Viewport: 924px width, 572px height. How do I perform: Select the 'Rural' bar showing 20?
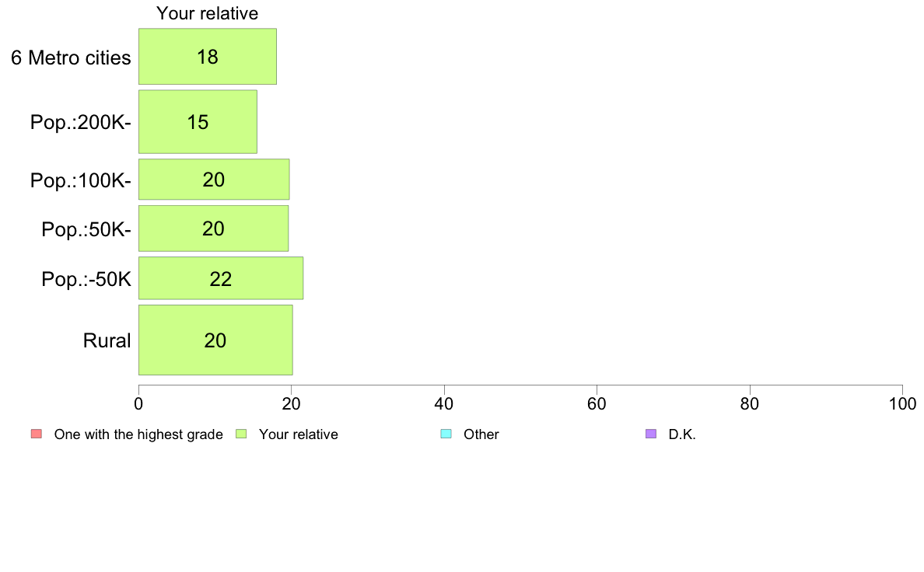pyautogui.click(x=215, y=340)
